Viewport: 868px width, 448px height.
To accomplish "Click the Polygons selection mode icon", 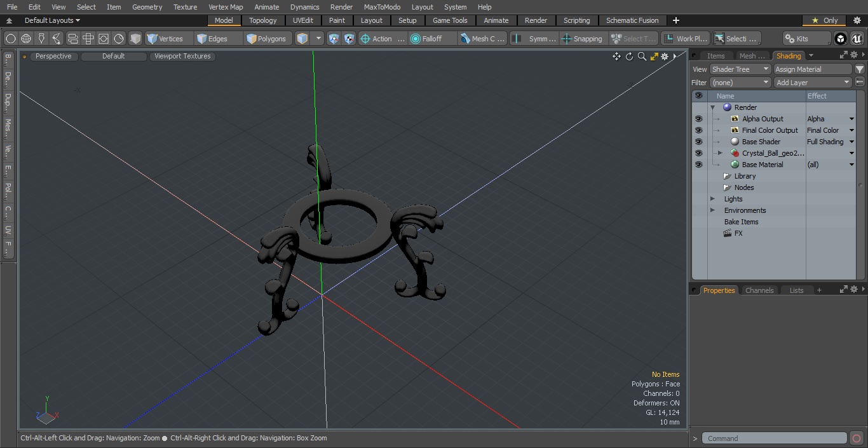I will 252,39.
